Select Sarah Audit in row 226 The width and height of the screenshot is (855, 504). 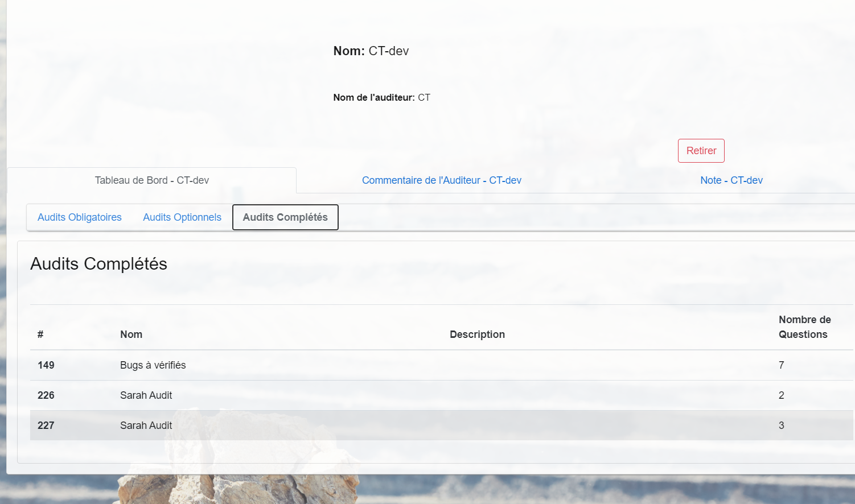[146, 395]
